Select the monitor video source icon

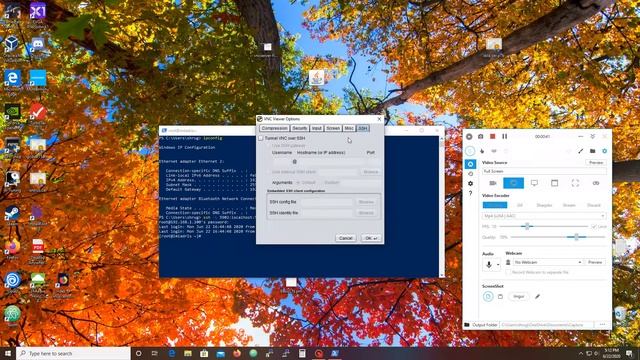[534, 183]
